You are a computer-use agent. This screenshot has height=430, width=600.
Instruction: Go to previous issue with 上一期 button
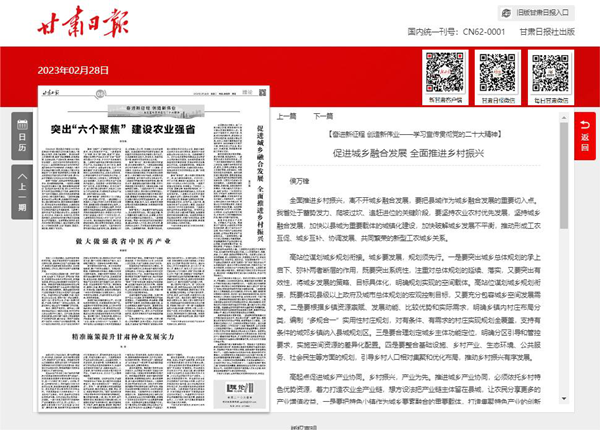tap(22, 192)
